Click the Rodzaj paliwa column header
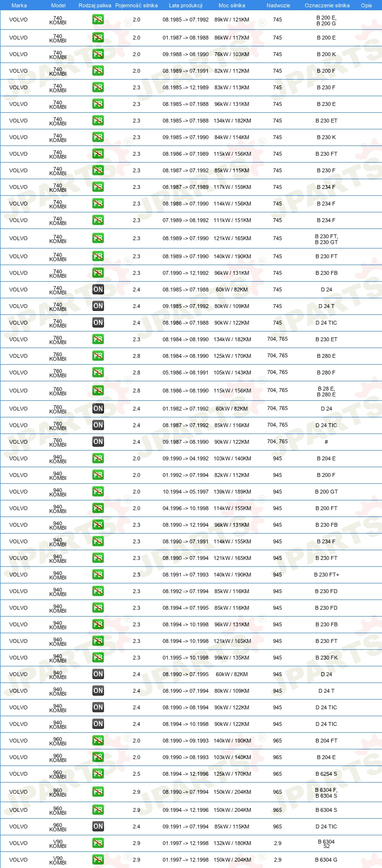 [95, 5]
